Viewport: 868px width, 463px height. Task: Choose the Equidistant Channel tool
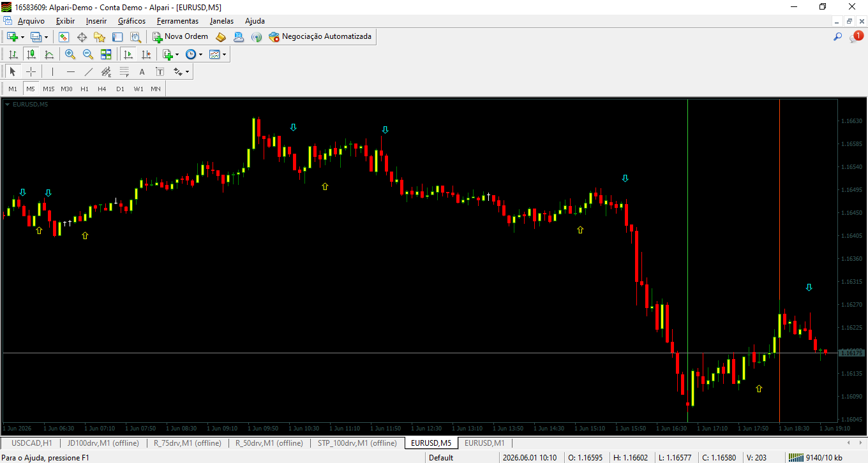[x=106, y=71]
